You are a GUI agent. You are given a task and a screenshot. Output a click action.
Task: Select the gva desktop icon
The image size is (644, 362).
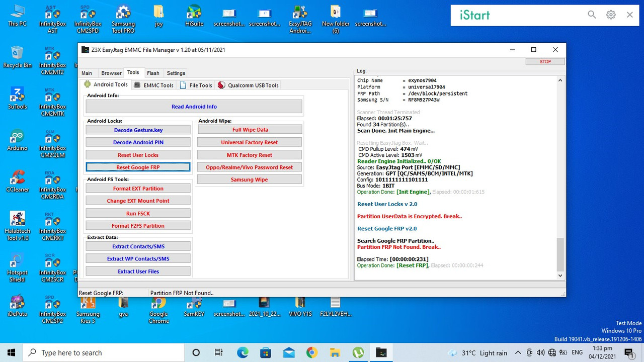pos(123,306)
